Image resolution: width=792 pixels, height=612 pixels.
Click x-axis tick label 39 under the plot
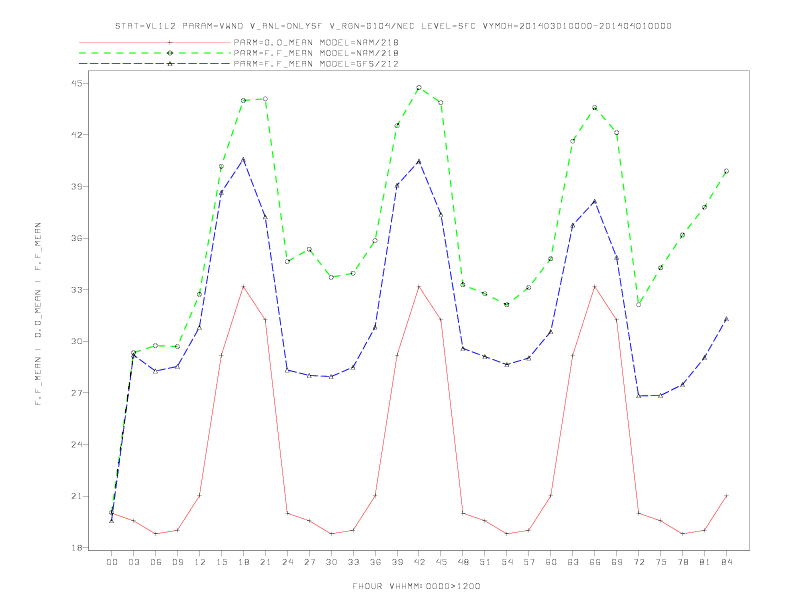click(x=397, y=562)
